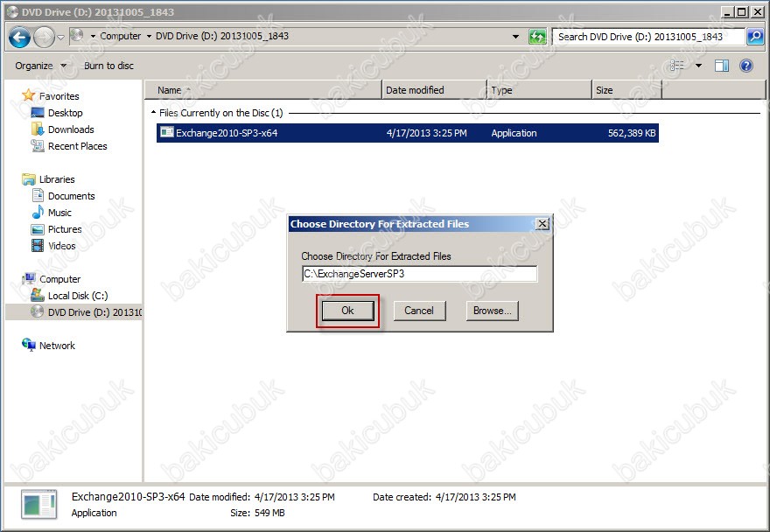Click Ok in the extraction dialog

point(347,311)
